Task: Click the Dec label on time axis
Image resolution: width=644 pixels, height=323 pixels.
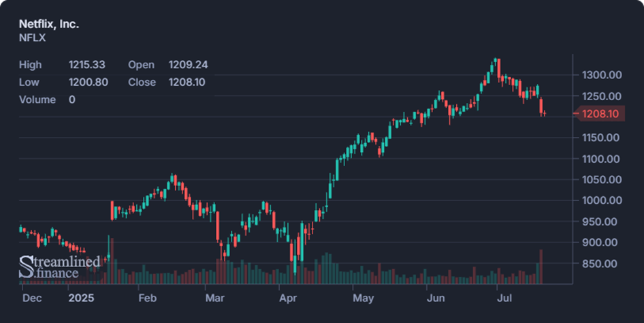Action: [x=32, y=298]
